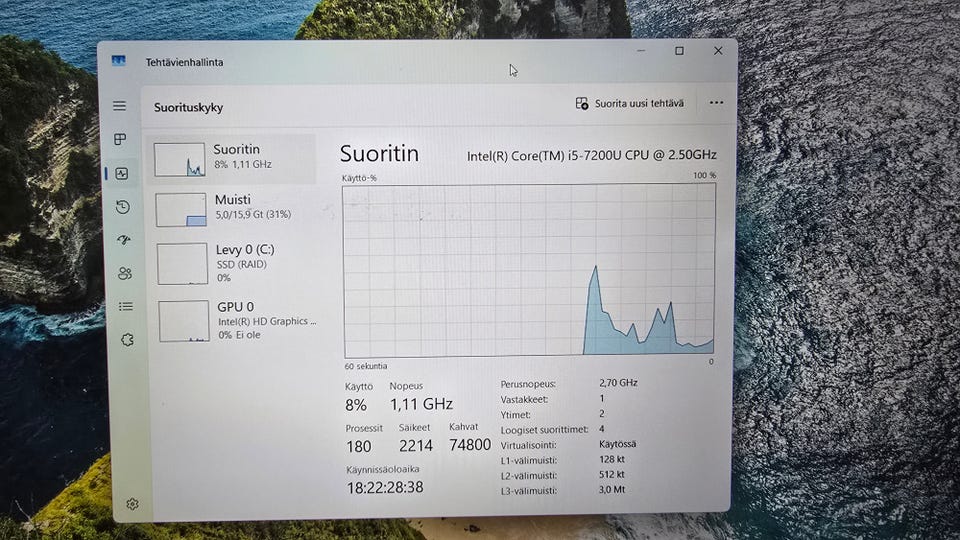
Task: Click the Muisti mini graph thumbnail
Action: [181, 210]
